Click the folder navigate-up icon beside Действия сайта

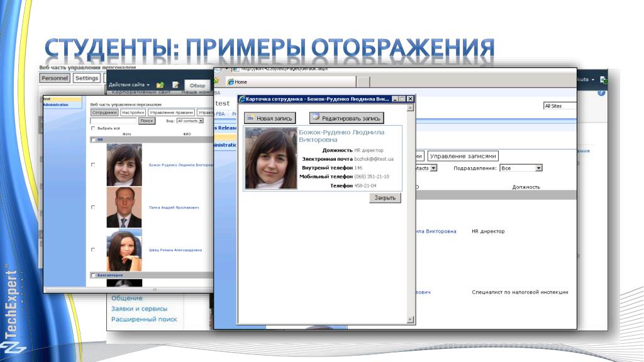(x=160, y=85)
